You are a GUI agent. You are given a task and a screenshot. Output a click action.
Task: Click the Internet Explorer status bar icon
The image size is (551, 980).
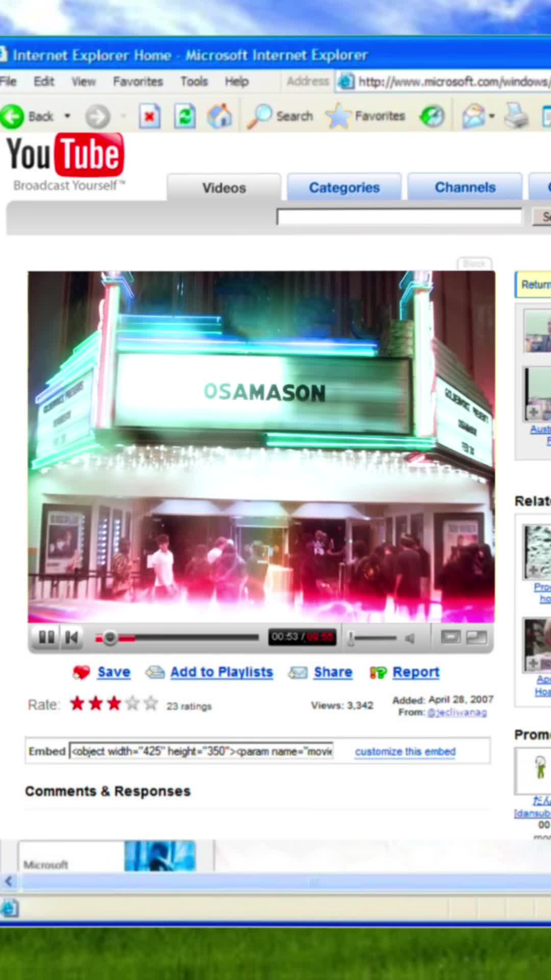pyautogui.click(x=9, y=909)
